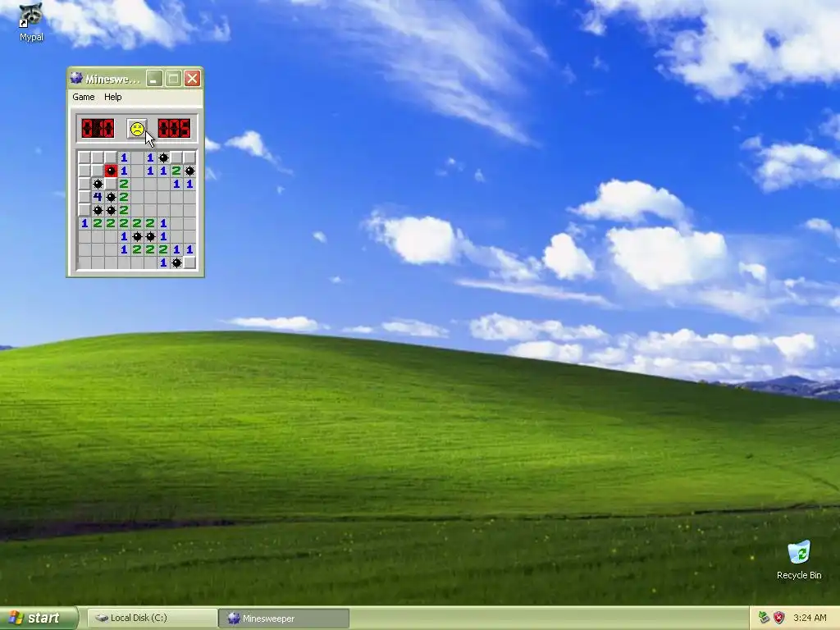Click the green 2 in the second row

pos(177,171)
